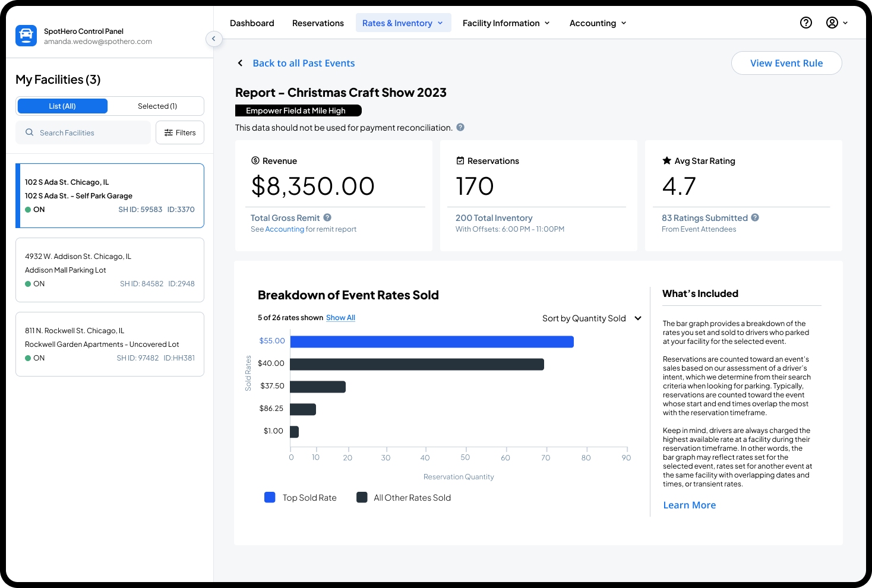Click the SpotHero car logo icon
872x588 pixels.
26,36
